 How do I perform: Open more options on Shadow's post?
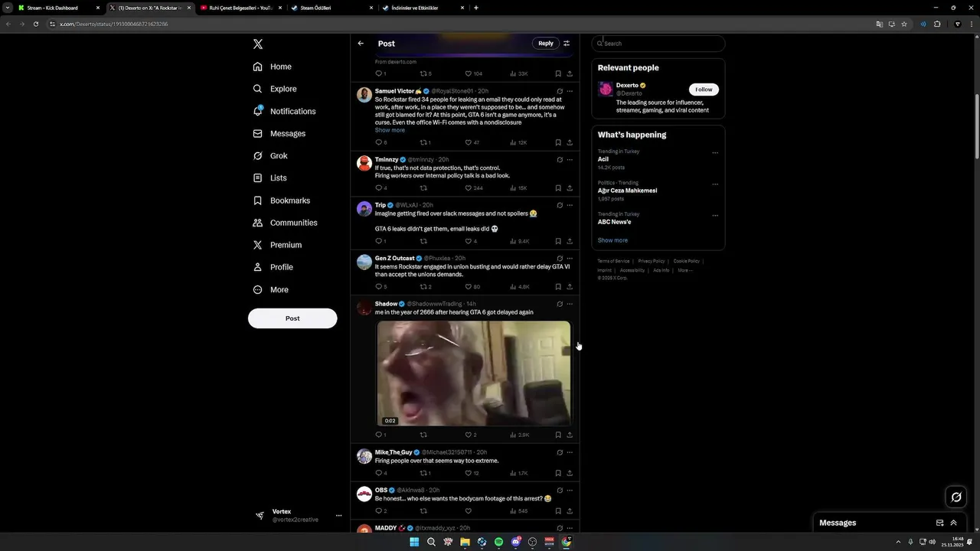(570, 304)
